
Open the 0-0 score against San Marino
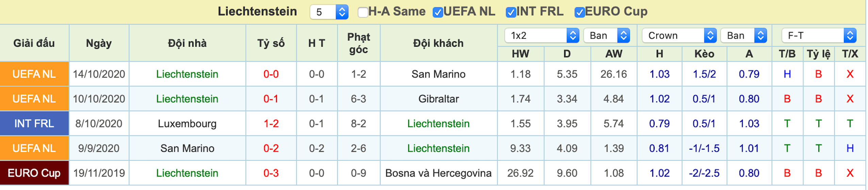pos(271,74)
